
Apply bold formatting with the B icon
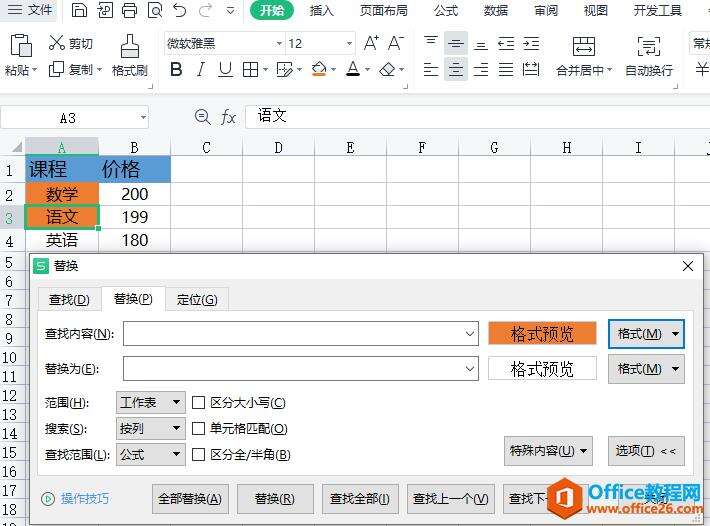[x=176, y=69]
